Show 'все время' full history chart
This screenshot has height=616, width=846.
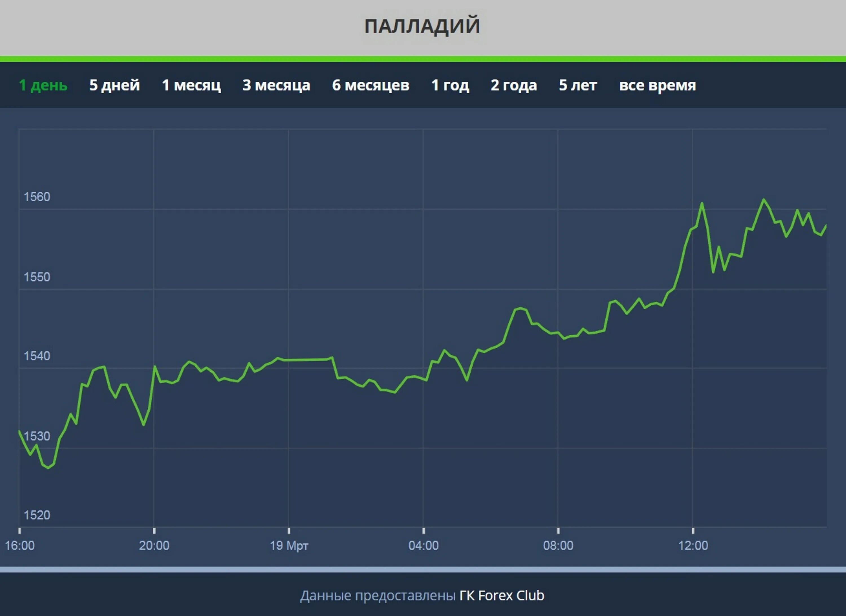(658, 85)
